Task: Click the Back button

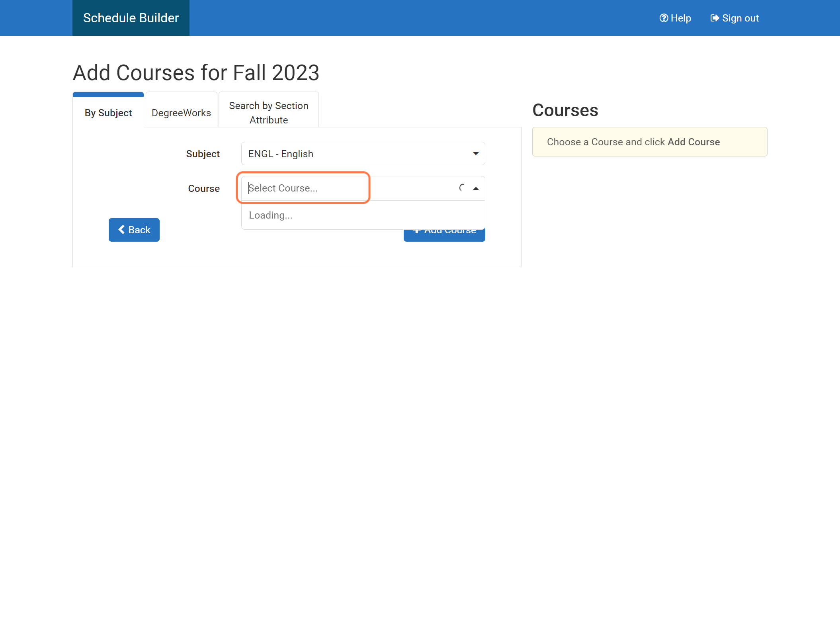Action: point(134,230)
